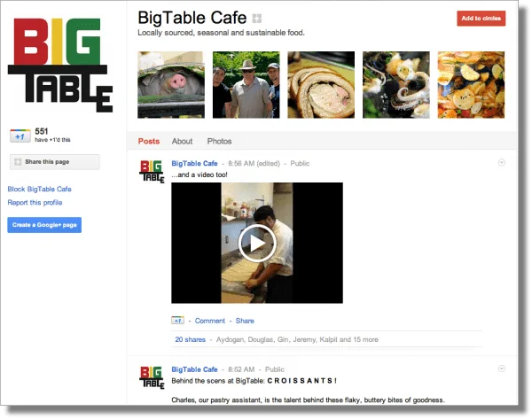This screenshot has width=532, height=419.
Task: Click the verification badge next to BigTable Cafe title
Action: (x=257, y=19)
